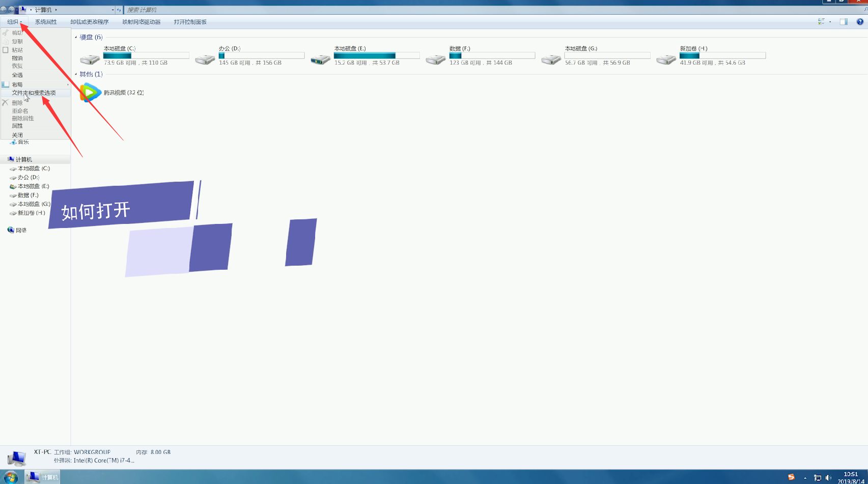Select 本地磁盘 (E:) in navigation tree
Screen dimensions: 868x484
pyautogui.click(x=34, y=186)
